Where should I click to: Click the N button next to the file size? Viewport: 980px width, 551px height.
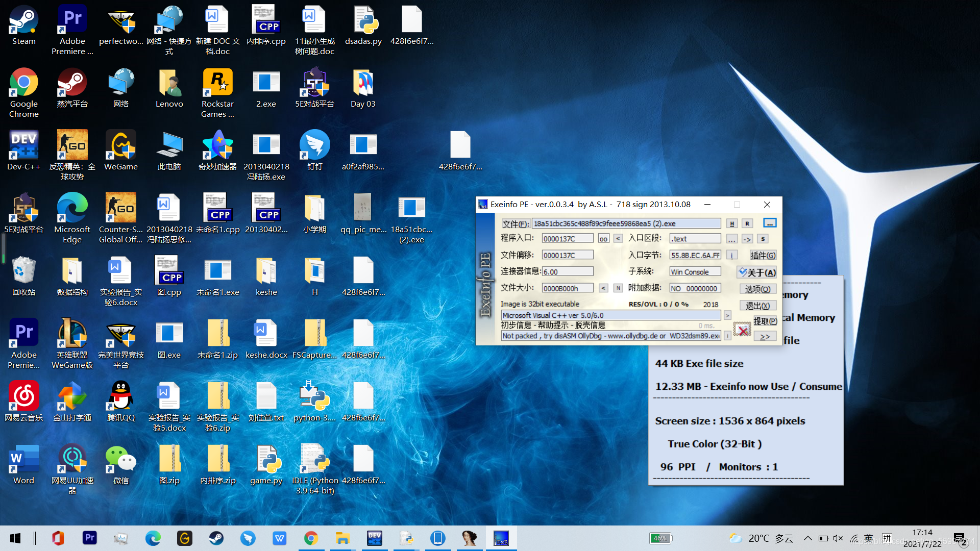pos(618,288)
